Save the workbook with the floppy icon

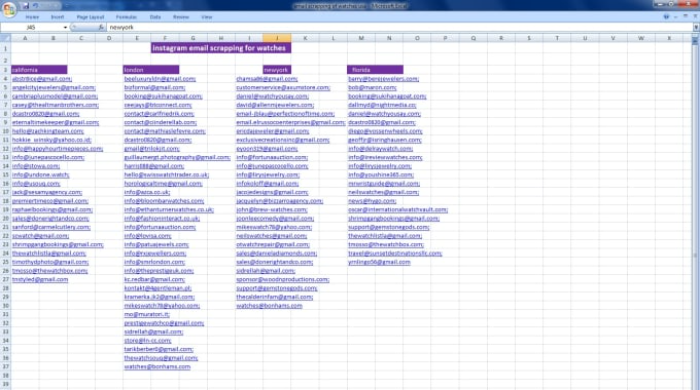click(x=25, y=6)
